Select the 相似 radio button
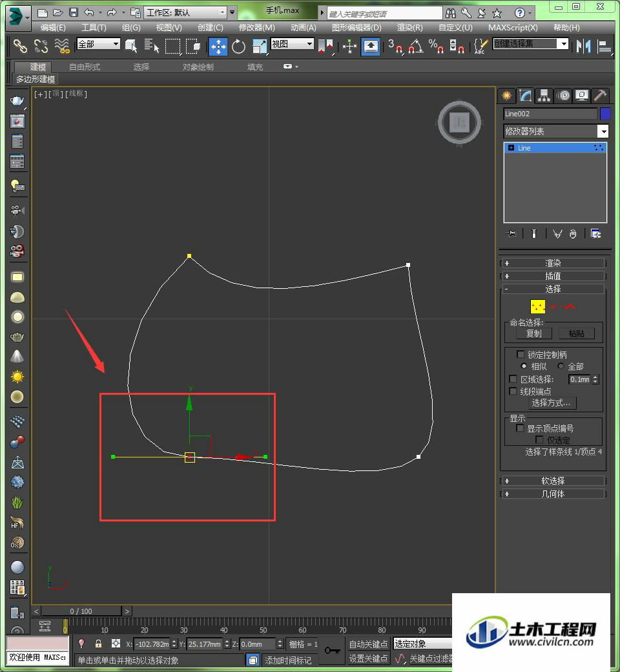This screenshot has height=672, width=620. click(524, 366)
